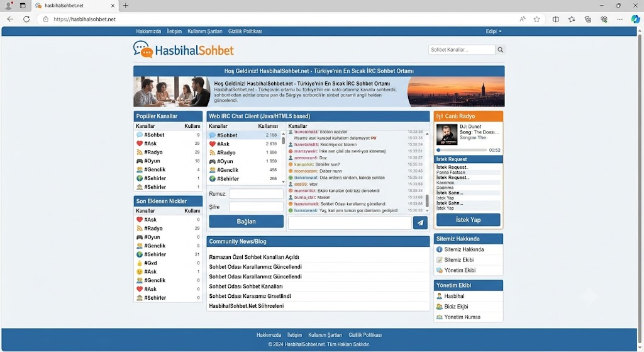644x352 pixels.
Task: Click the chat message text box
Action: click(x=350, y=222)
